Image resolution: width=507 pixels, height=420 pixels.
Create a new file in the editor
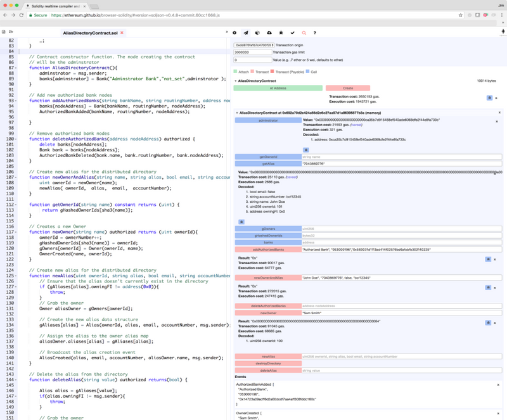point(4,32)
